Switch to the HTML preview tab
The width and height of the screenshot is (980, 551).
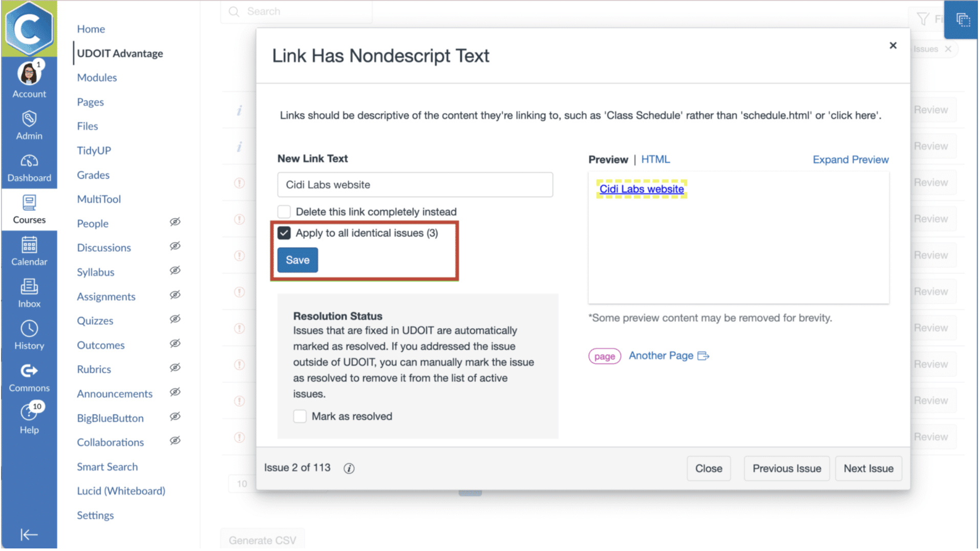click(x=656, y=160)
